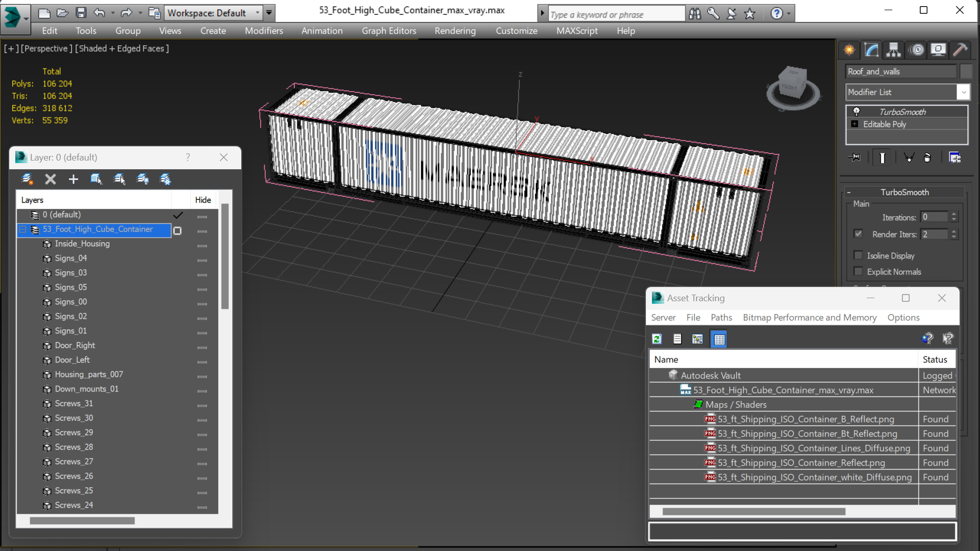Click the search binoculars icon
Screen dimensions: 980x551
click(695, 14)
